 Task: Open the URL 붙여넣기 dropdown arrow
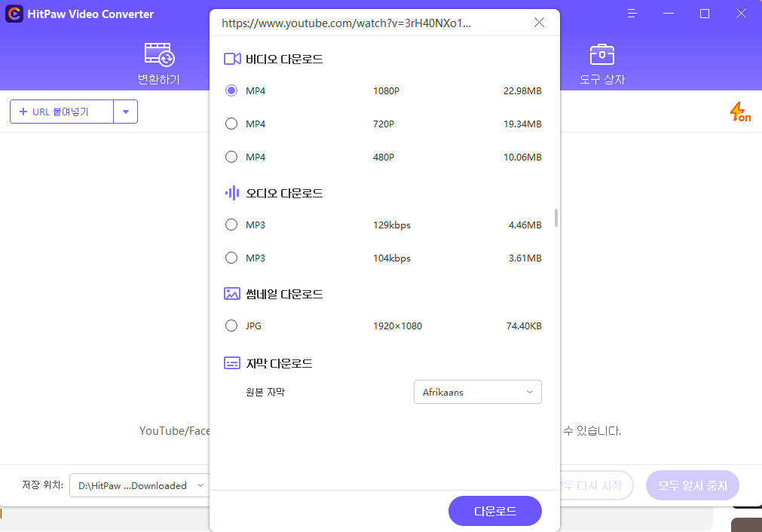126,112
